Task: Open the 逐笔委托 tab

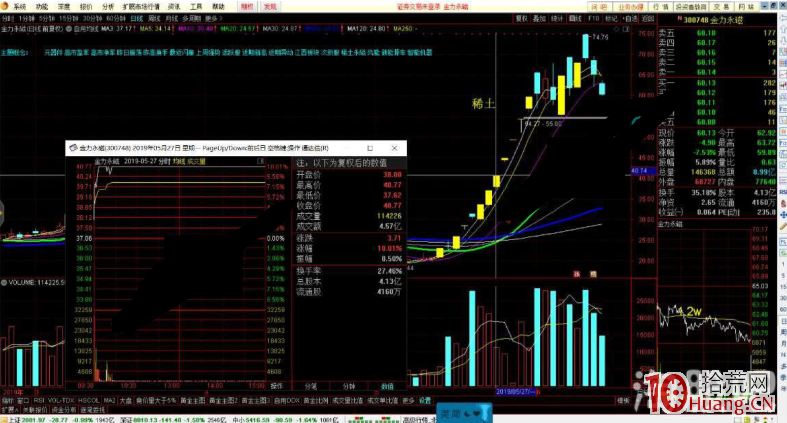Action: coord(93,410)
